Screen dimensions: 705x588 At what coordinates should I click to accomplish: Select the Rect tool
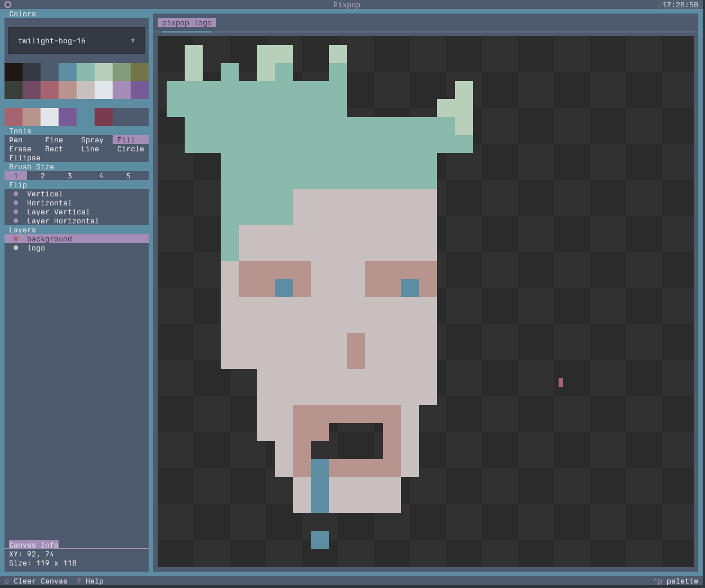click(x=54, y=149)
